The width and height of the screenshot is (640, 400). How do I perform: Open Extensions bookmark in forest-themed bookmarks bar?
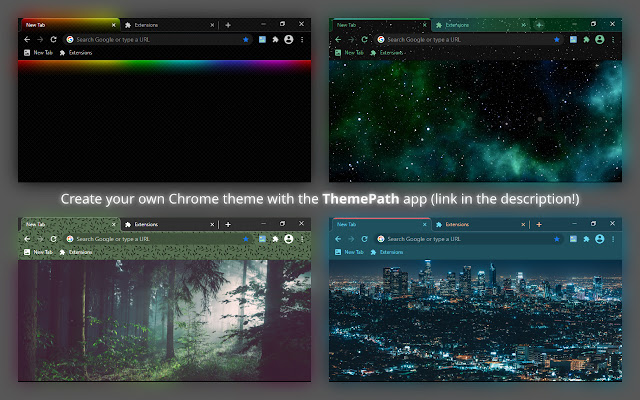[80, 253]
